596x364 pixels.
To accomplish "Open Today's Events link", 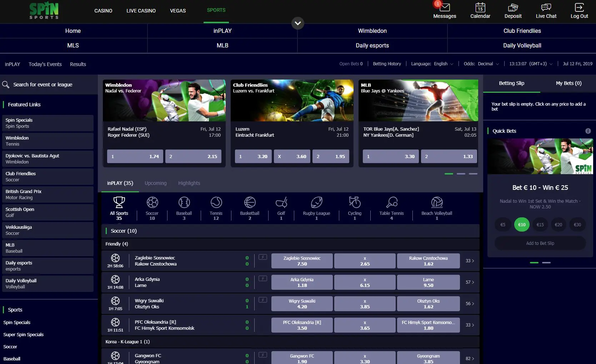I will [x=45, y=64].
